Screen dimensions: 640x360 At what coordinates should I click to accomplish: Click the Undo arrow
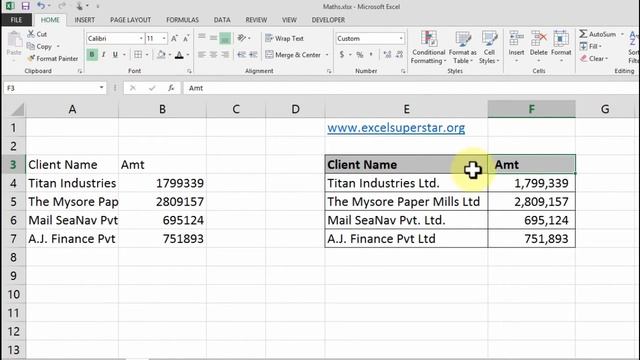tap(40, 6)
